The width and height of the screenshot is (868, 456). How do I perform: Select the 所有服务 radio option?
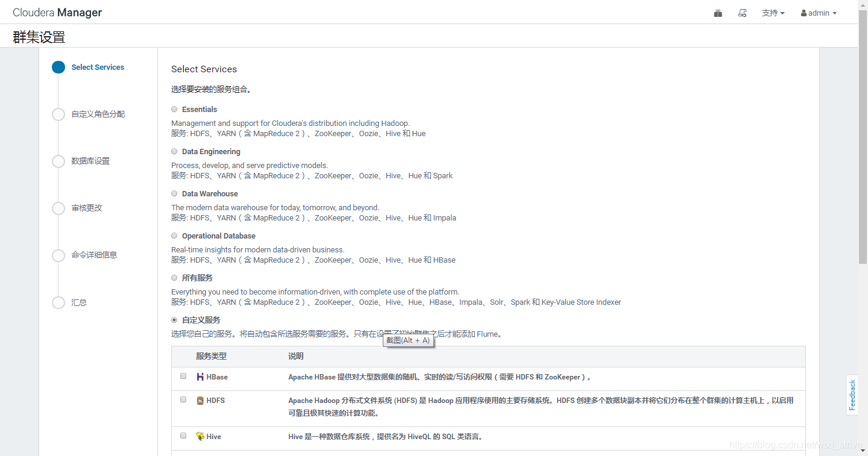pyautogui.click(x=174, y=278)
